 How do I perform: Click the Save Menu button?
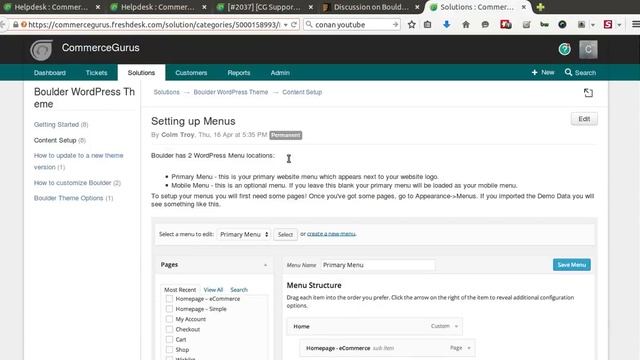point(571,265)
